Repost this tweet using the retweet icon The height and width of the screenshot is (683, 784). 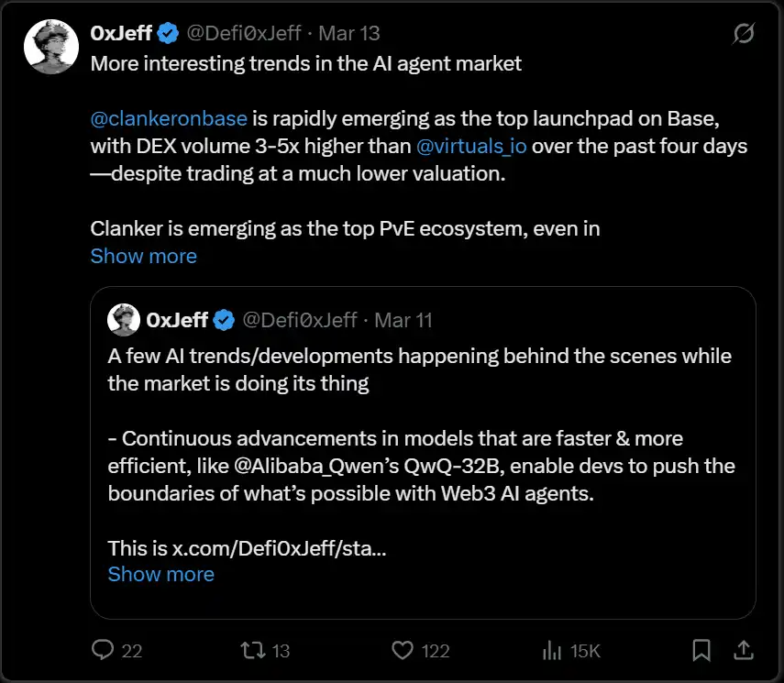click(250, 650)
